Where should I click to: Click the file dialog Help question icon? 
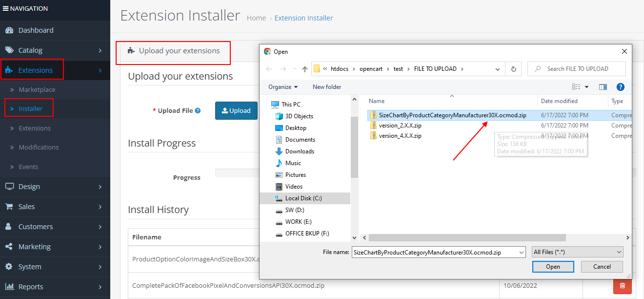point(620,87)
